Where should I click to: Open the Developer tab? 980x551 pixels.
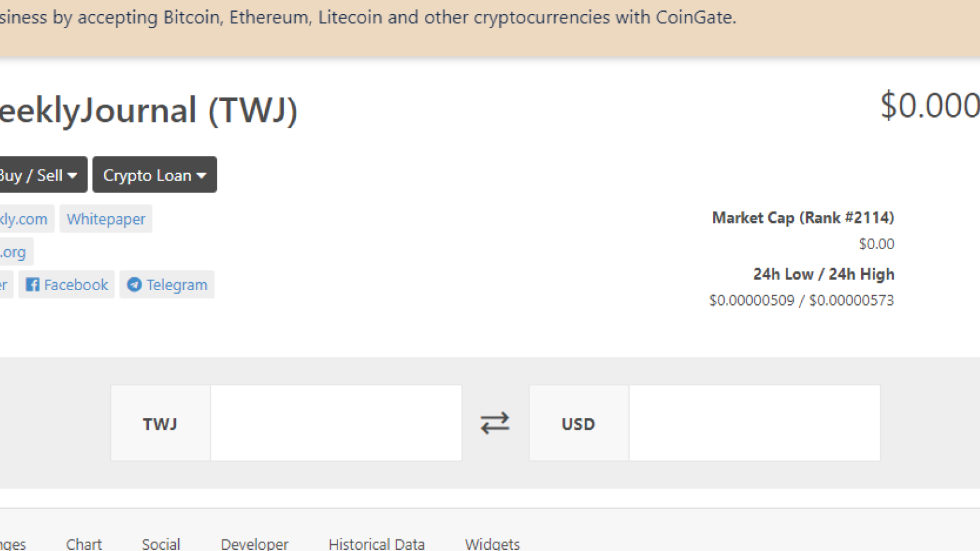tap(255, 544)
